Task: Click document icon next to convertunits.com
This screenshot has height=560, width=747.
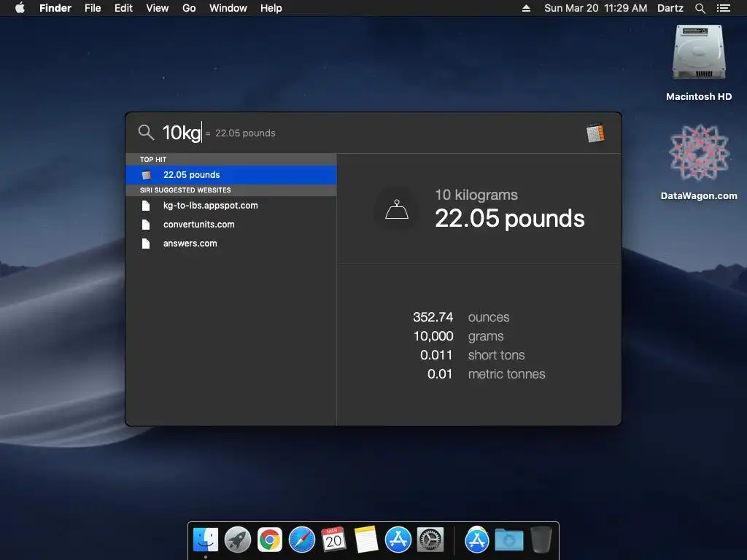Action: 146,225
